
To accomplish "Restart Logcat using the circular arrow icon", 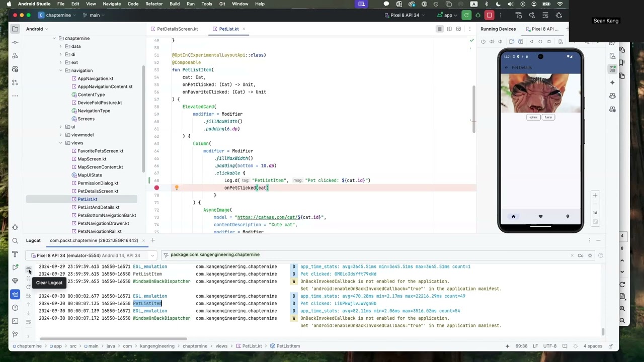I will [x=29, y=287].
